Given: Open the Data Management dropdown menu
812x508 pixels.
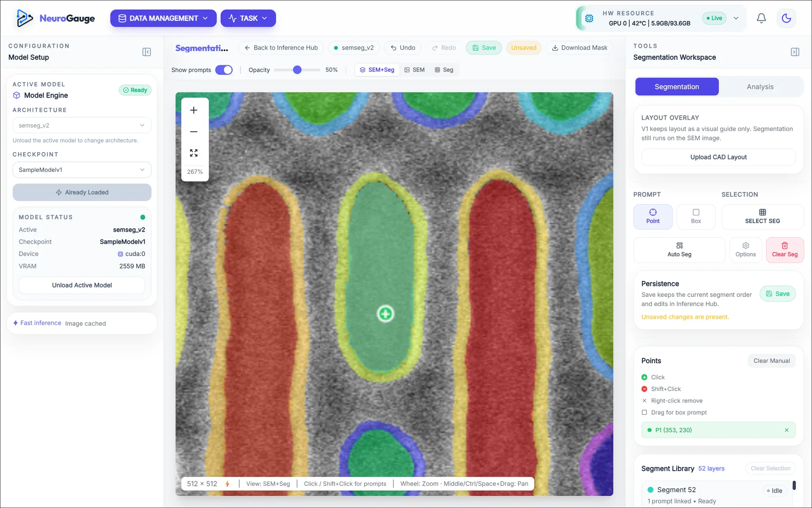Looking at the screenshot, I should 163,18.
